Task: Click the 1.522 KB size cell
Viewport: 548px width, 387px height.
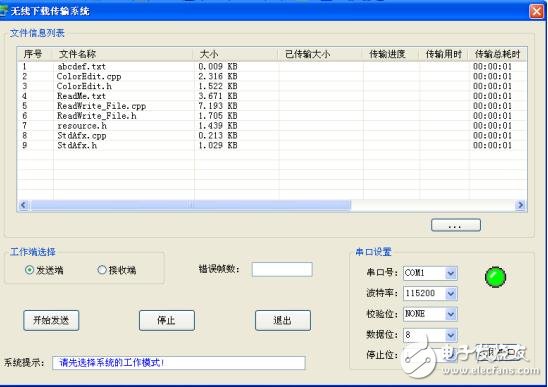Action: [x=218, y=86]
